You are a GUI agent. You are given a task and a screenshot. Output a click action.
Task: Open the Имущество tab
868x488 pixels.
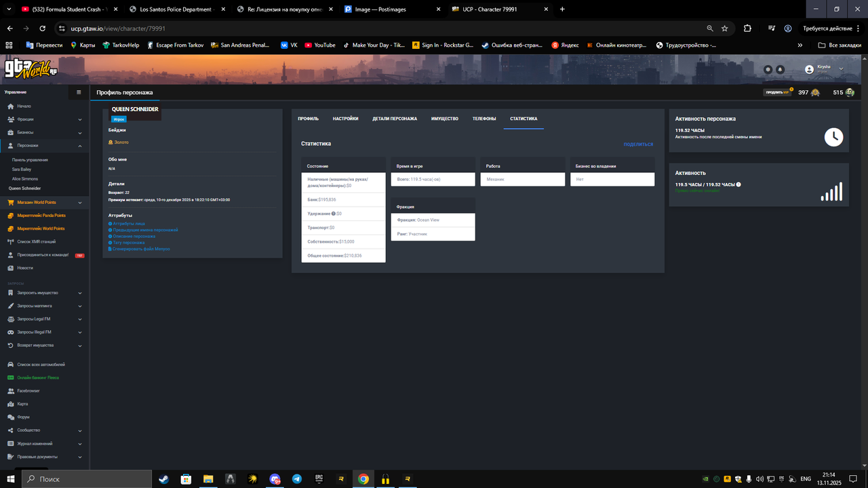[445, 119]
